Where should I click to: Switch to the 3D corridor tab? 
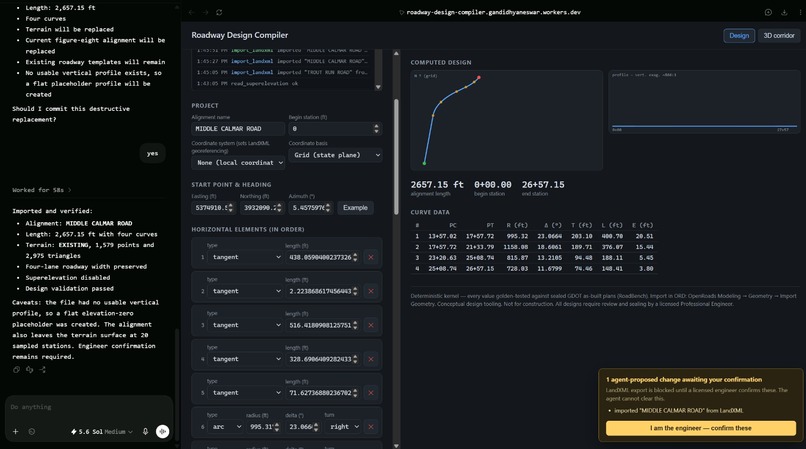click(x=778, y=35)
